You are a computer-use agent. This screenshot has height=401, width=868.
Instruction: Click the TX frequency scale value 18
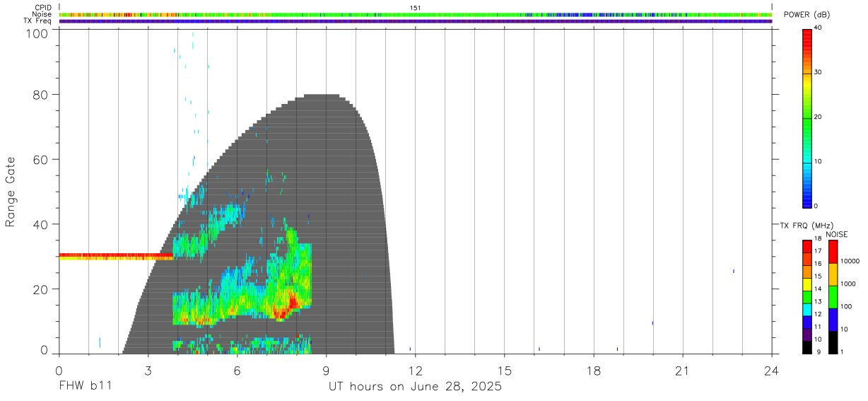coord(819,239)
